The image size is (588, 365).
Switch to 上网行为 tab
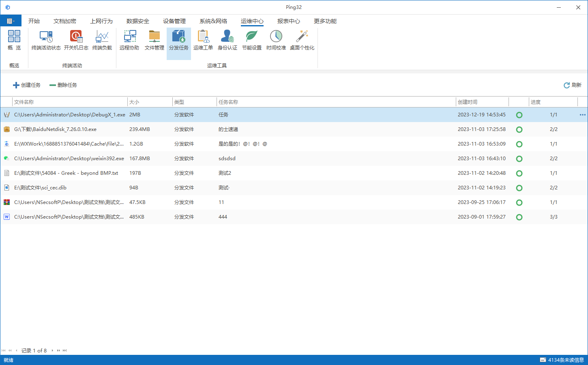[x=101, y=21]
